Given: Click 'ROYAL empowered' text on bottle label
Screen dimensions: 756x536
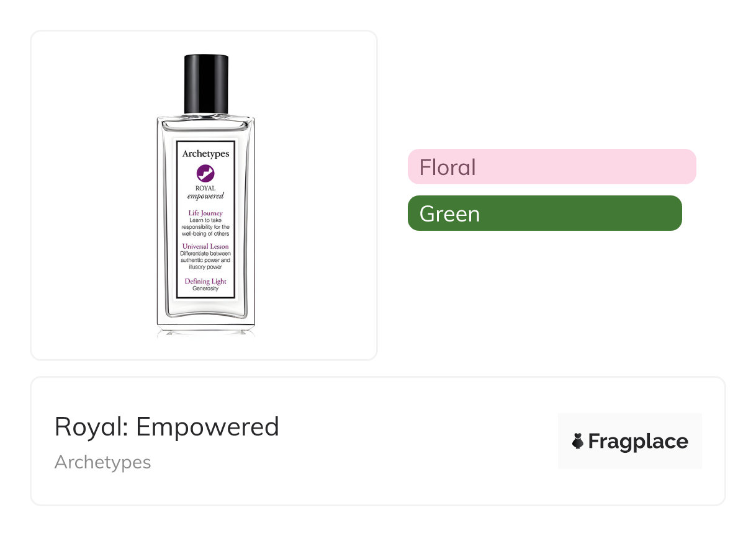Looking at the screenshot, I should [205, 192].
